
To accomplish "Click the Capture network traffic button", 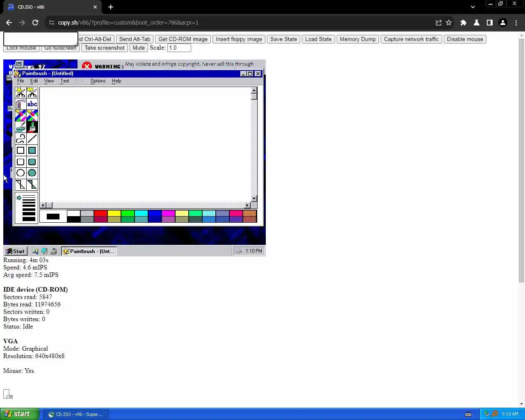I will coord(411,39).
